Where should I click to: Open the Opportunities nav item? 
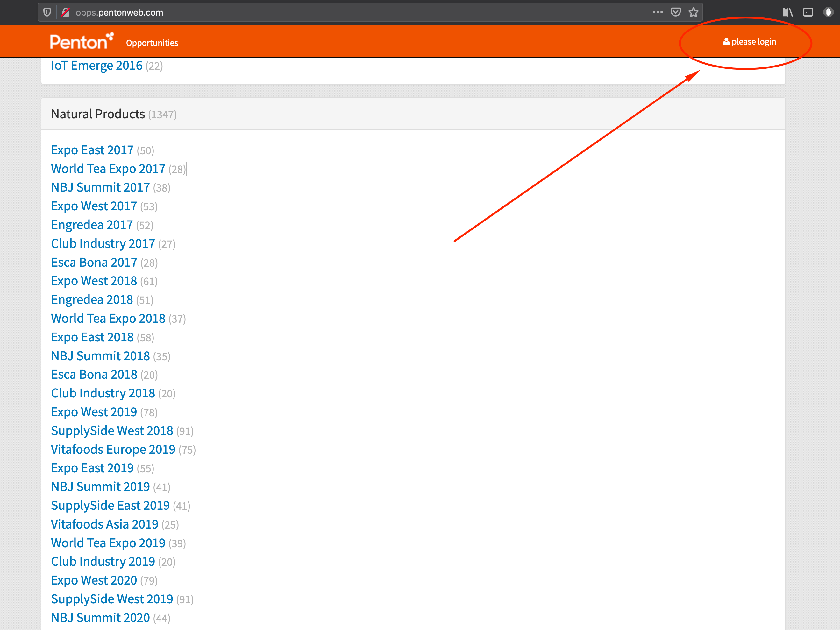[x=152, y=43]
